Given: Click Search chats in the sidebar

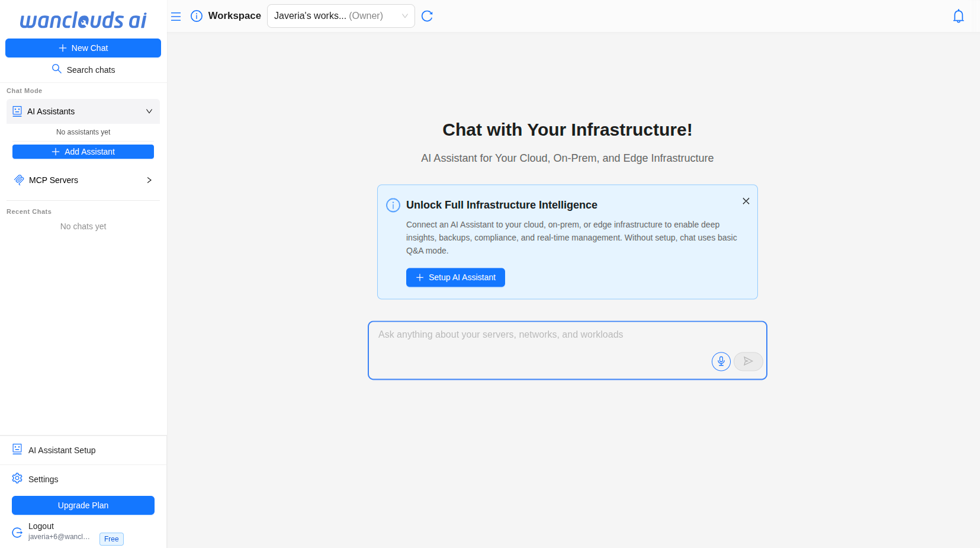Looking at the screenshot, I should pyautogui.click(x=83, y=70).
